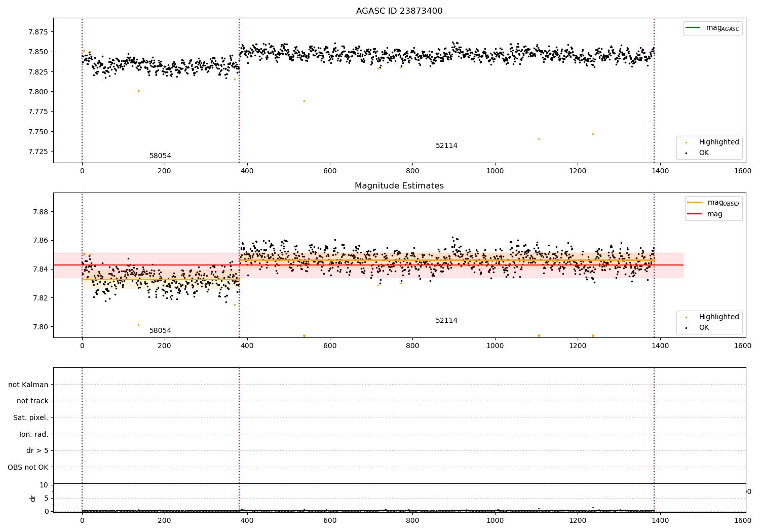Click the 7.850 y-axis tick label
Image resolution: width=760 pixels, height=532 pixels.
coord(38,52)
